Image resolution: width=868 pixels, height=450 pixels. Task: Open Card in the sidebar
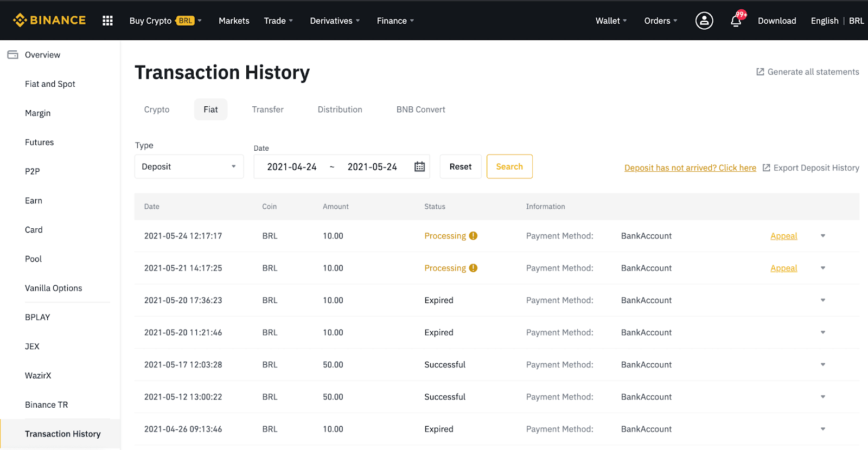click(x=34, y=230)
